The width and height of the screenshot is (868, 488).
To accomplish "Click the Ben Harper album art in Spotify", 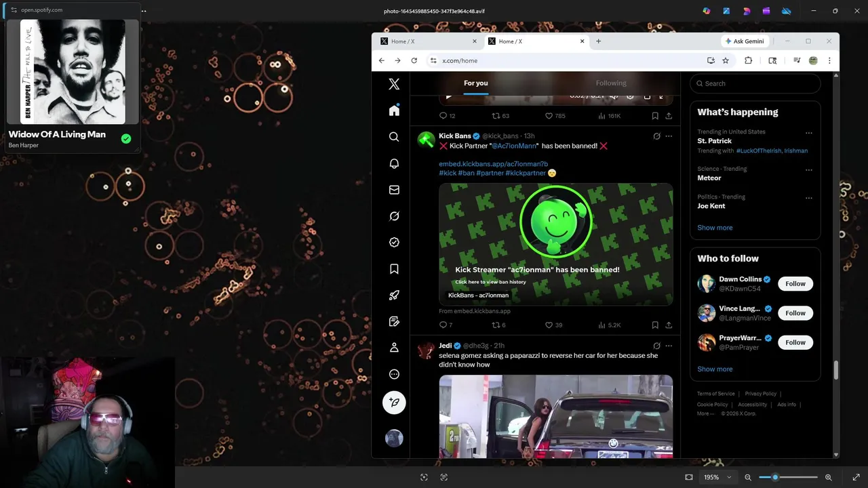I will 73,71.
